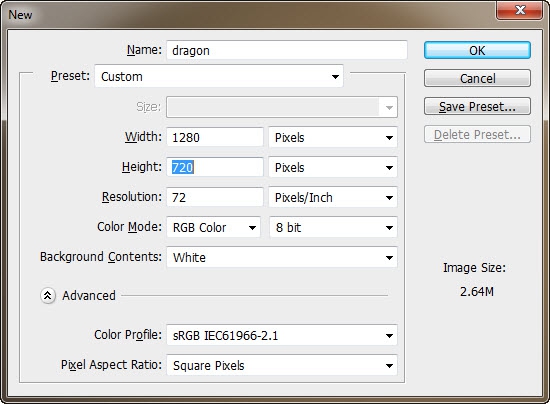Open the Resolution Pixels/Inch dropdown
The image size is (550, 404).
point(333,197)
